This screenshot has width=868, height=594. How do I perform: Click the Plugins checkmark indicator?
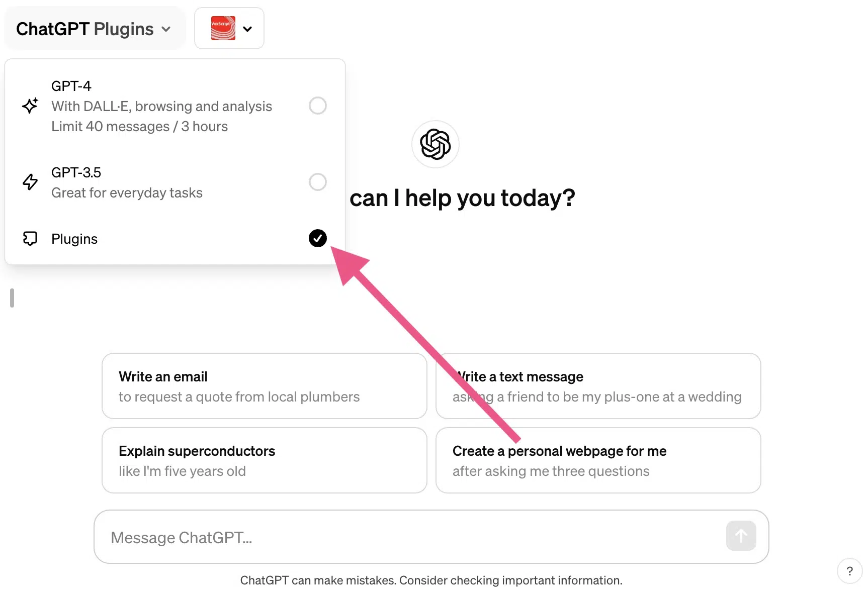coord(317,238)
